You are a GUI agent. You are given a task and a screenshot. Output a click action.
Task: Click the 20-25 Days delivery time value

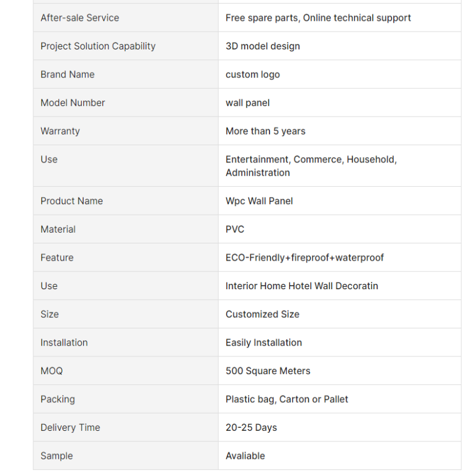point(251,427)
